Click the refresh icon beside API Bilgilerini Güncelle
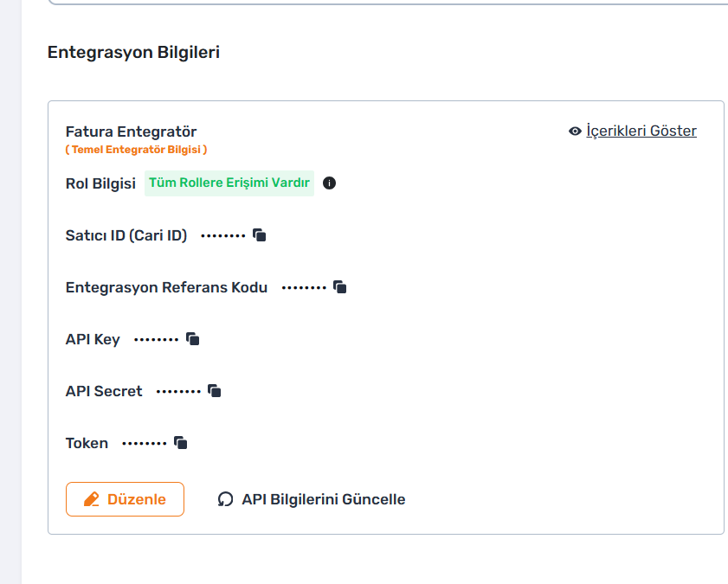Viewport: 728px width, 584px height. click(x=225, y=499)
